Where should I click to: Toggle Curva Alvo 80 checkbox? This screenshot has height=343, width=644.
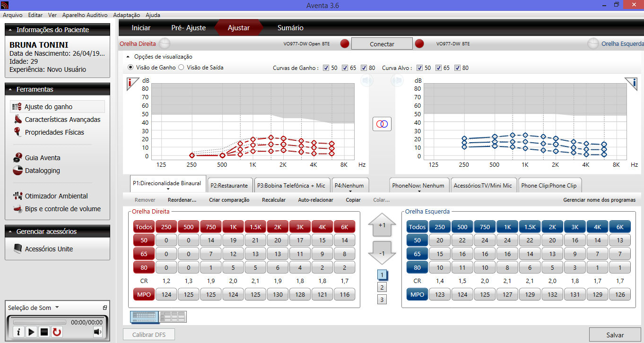[x=457, y=68]
